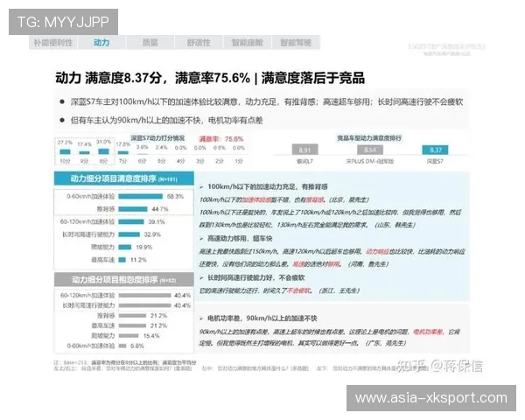
Task: Switch to the 智能座舱 tab
Action: point(247,43)
